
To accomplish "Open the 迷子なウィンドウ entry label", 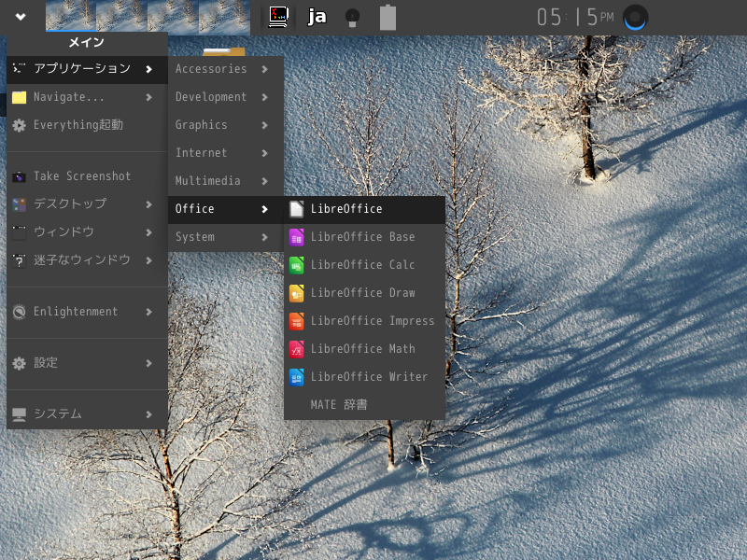I will coord(82,260).
